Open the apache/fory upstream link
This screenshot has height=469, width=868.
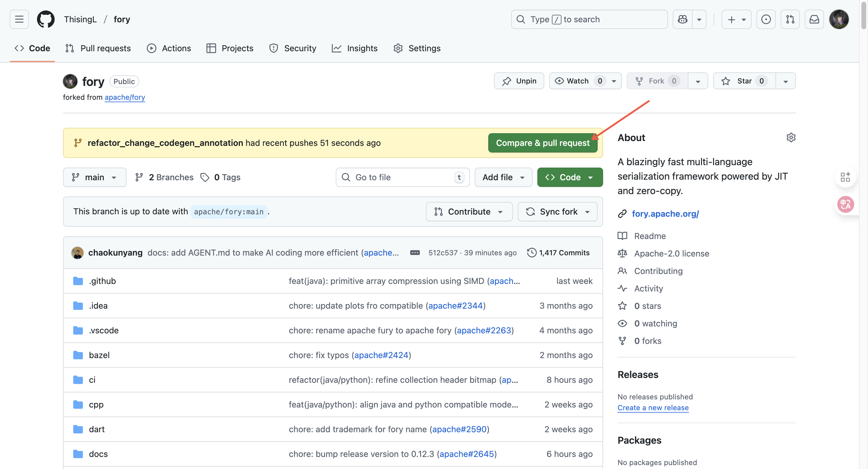click(125, 97)
